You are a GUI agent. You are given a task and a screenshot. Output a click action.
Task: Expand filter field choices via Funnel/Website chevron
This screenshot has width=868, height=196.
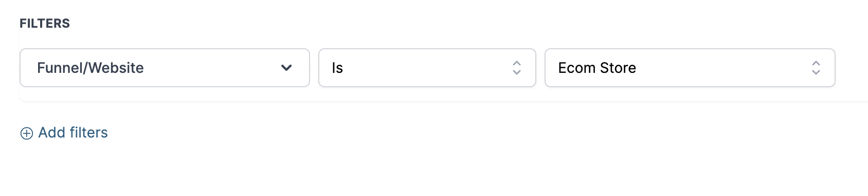click(x=286, y=68)
